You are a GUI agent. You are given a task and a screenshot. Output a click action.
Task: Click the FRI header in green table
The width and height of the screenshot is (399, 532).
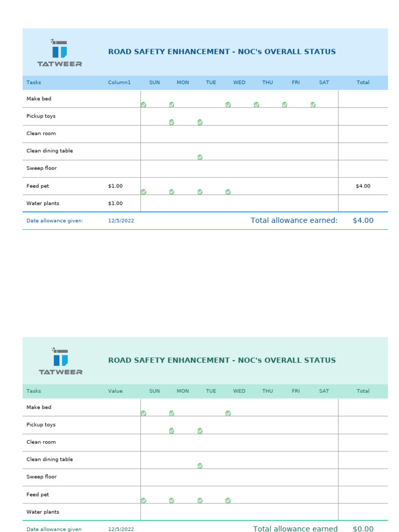point(296,391)
